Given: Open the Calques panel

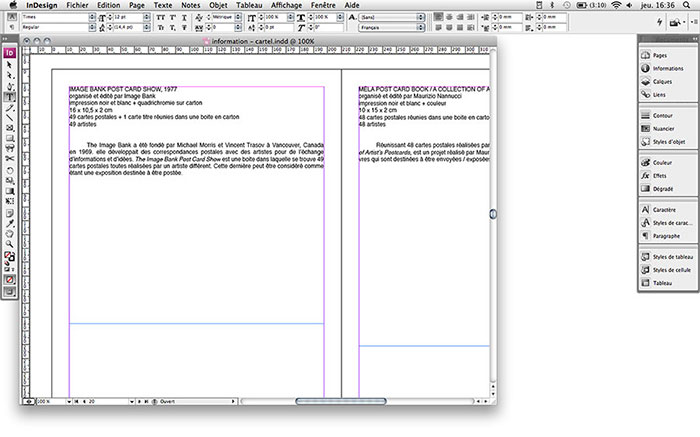Looking at the screenshot, I should [x=663, y=82].
